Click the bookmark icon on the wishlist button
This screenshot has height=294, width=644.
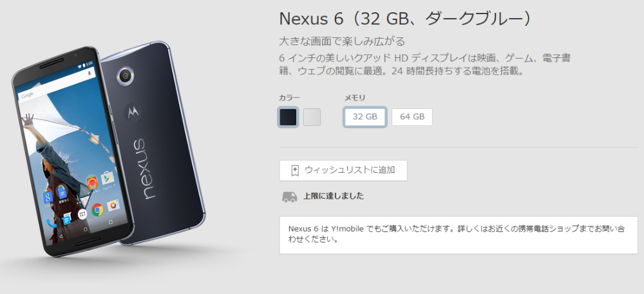(294, 170)
